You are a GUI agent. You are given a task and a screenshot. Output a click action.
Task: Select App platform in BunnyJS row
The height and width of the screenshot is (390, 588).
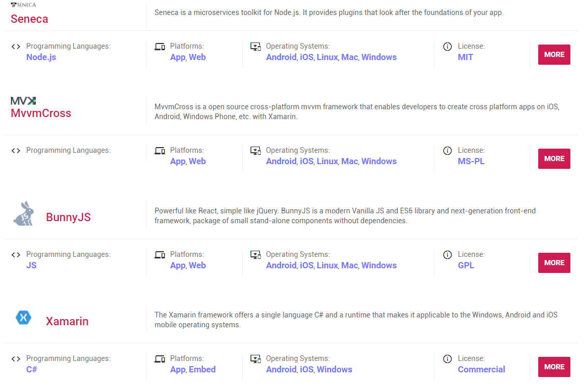(x=178, y=266)
